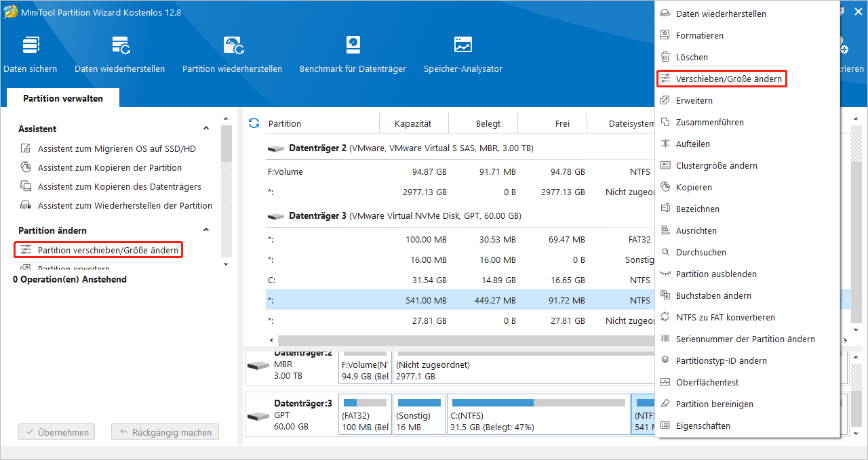Select F:Volume partition row
The width and height of the screenshot is (868, 460).
(x=460, y=172)
